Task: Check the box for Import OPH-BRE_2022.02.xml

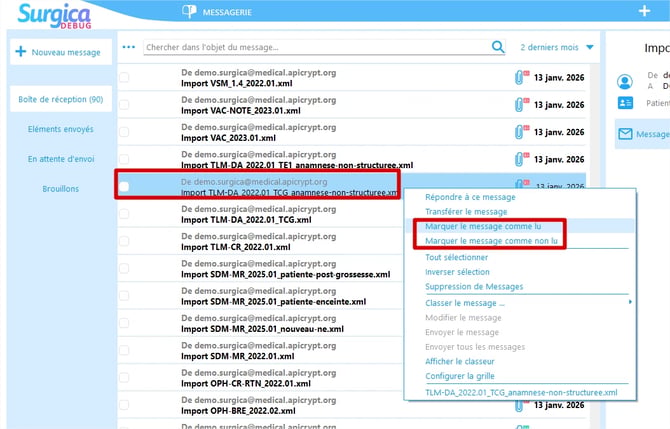Action: [x=124, y=405]
